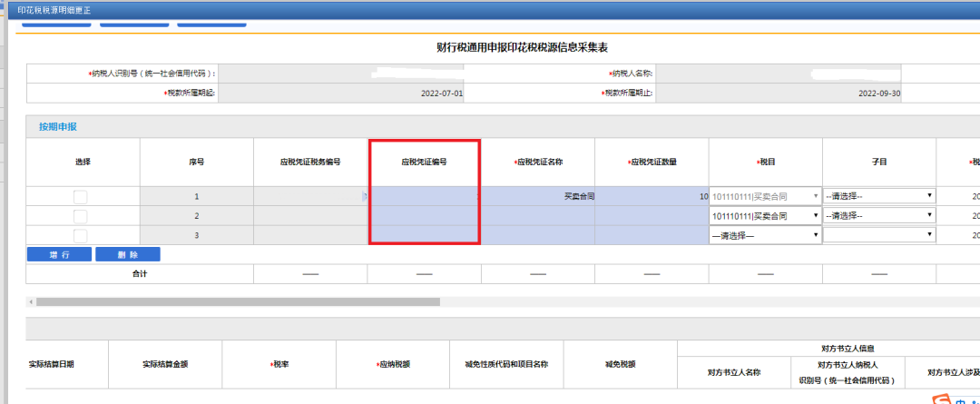The image size is (980, 404).
Task: Click the 对方书立人纳税人识别号 column header
Action: click(x=848, y=372)
